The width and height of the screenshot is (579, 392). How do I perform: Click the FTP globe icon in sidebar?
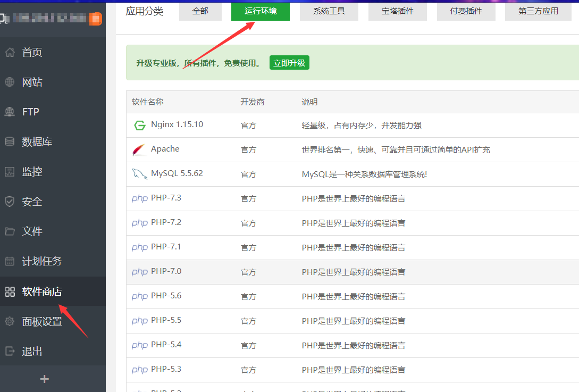pos(10,112)
